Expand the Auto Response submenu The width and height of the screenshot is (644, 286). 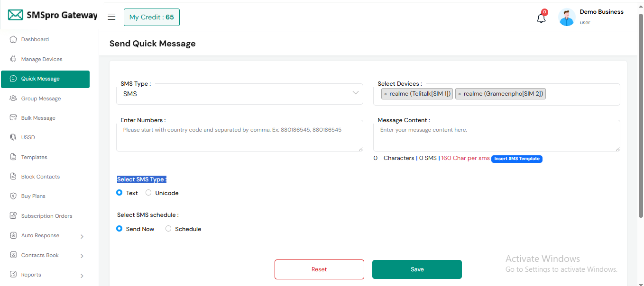pyautogui.click(x=82, y=236)
